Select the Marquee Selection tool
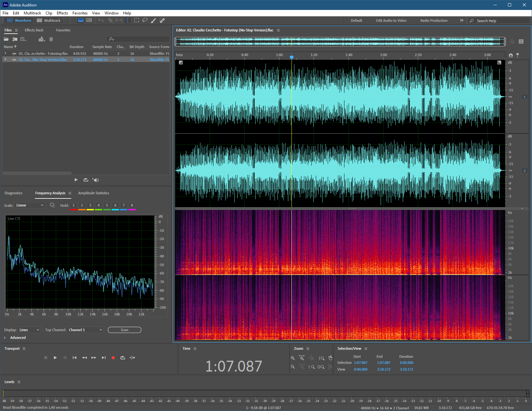532x411 pixels. (137, 20)
